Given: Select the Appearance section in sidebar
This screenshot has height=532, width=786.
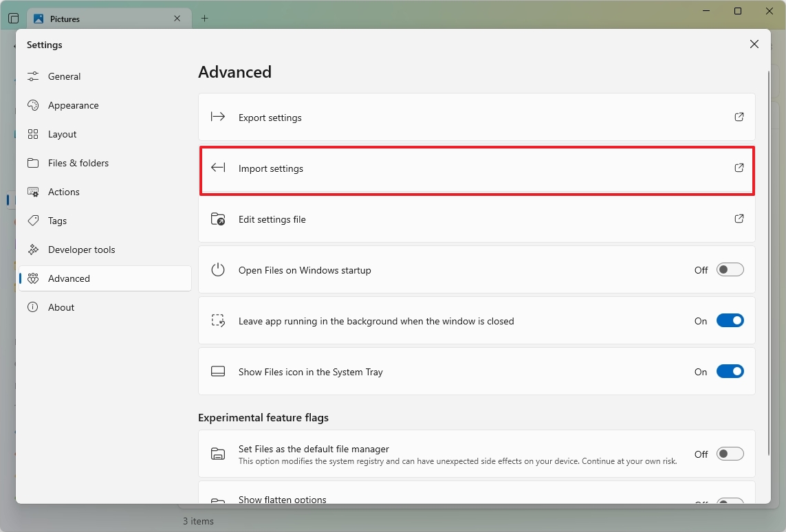Looking at the screenshot, I should [73, 105].
